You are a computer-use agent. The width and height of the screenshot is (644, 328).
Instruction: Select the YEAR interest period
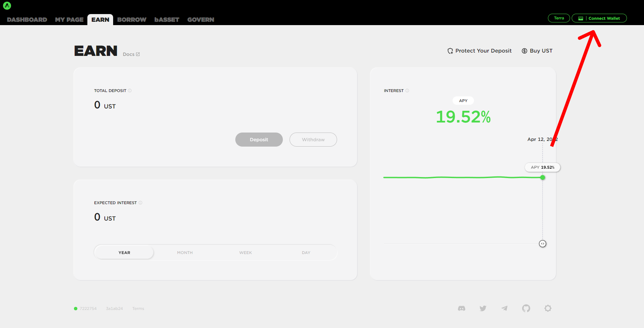[x=124, y=253]
